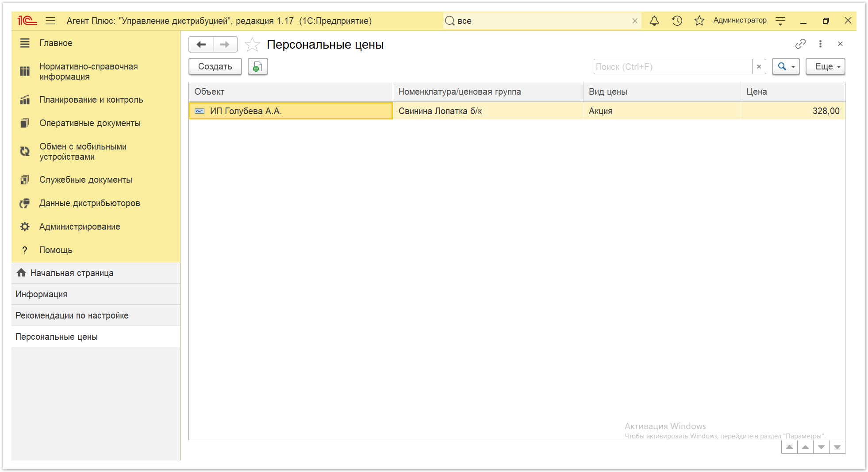The height and width of the screenshot is (472, 868).
Task: Open the Главное section
Action: click(x=96, y=43)
